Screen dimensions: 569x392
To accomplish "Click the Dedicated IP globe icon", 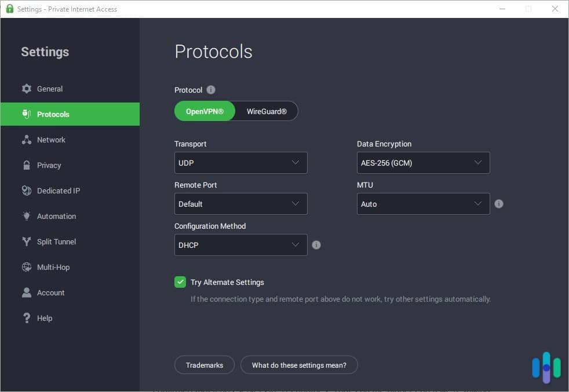I will 27,190.
